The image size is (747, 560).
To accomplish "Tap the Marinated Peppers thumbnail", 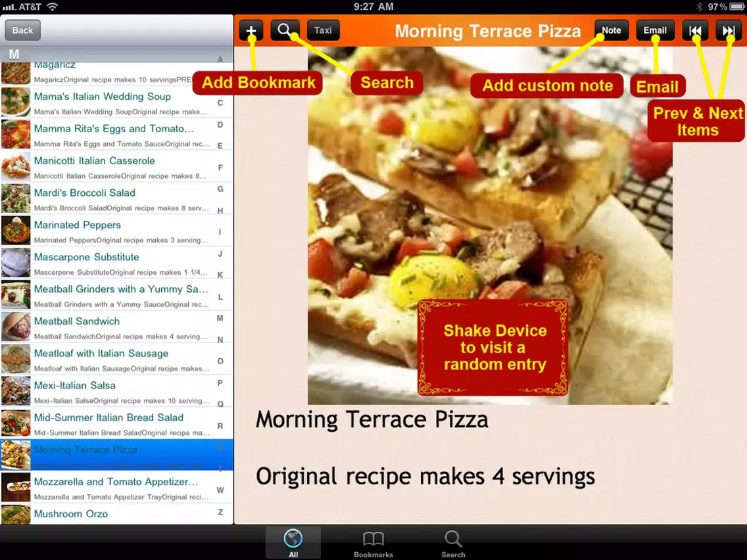I will pos(16,231).
